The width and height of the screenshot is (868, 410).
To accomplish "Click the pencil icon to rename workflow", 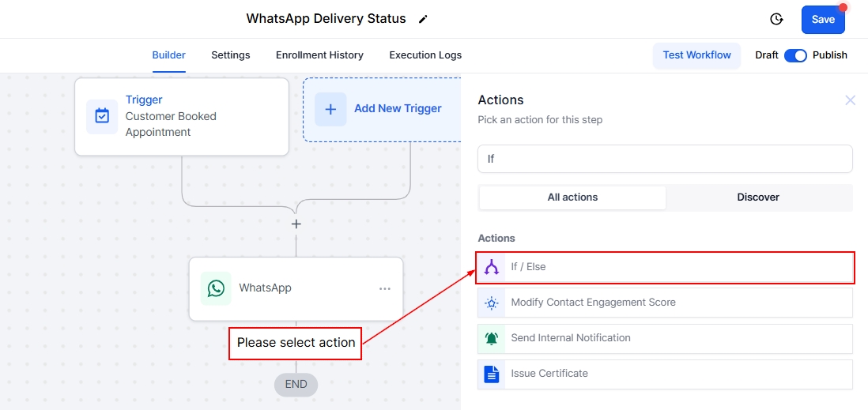I will point(423,19).
